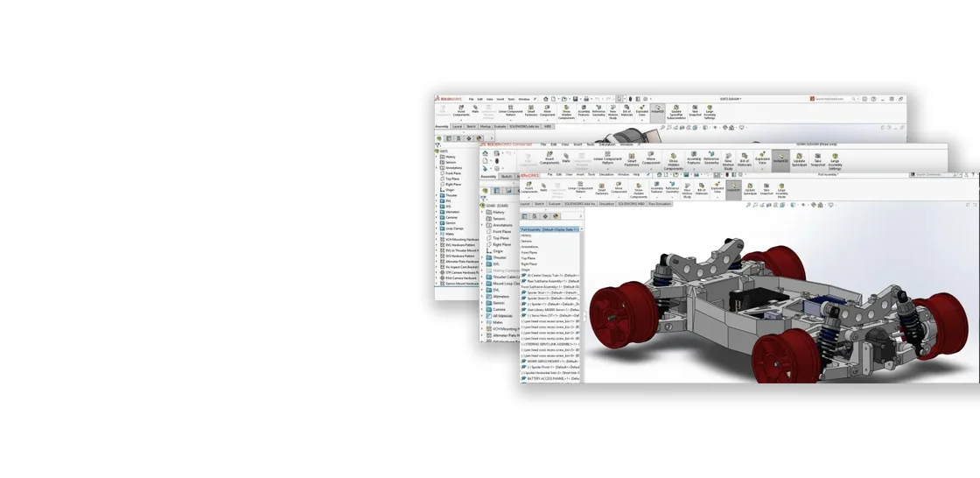Click Exploded View in the front window

[717, 188]
